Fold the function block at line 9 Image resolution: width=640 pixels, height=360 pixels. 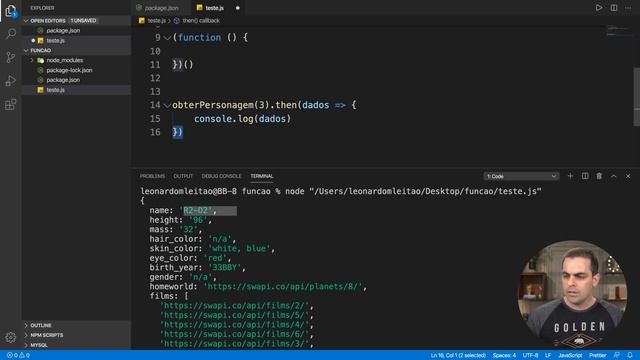(x=167, y=38)
